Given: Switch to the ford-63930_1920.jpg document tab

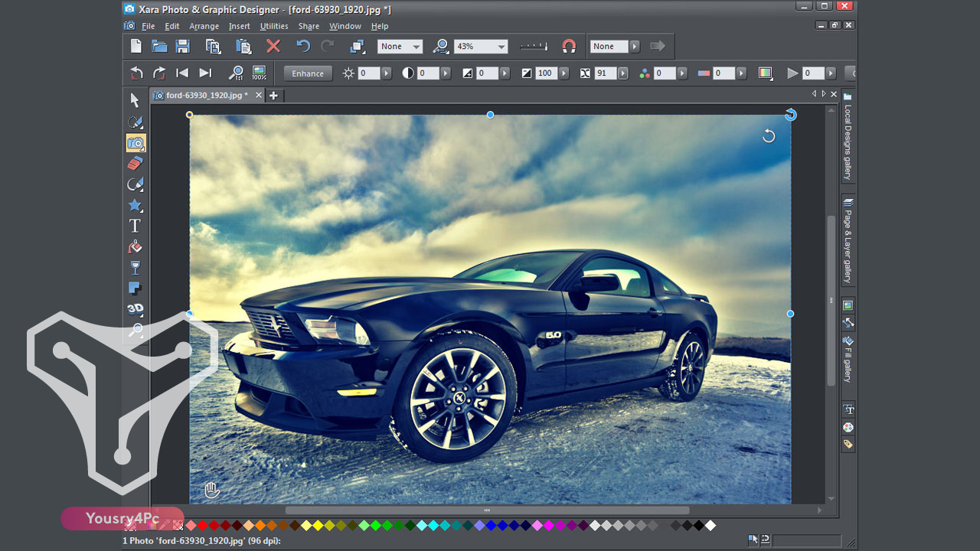Looking at the screenshot, I should coord(201,95).
